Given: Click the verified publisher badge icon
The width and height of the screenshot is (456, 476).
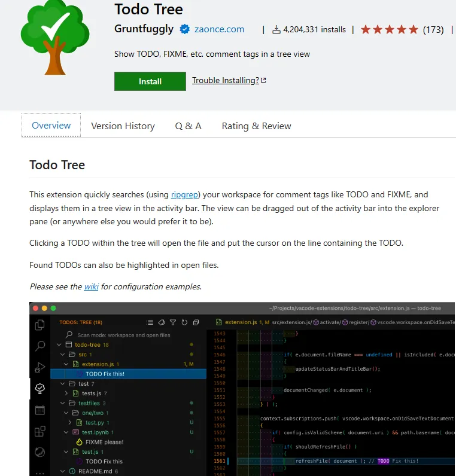Looking at the screenshot, I should point(184,29).
